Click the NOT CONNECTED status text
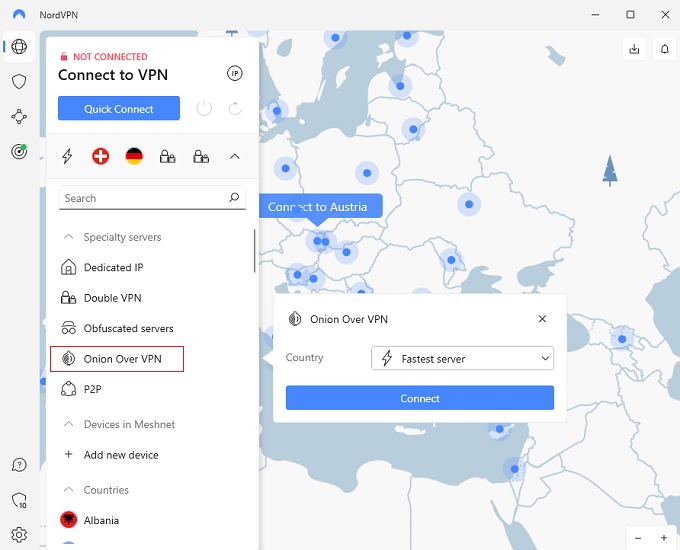Screen dimensions: 680x550 (110, 57)
